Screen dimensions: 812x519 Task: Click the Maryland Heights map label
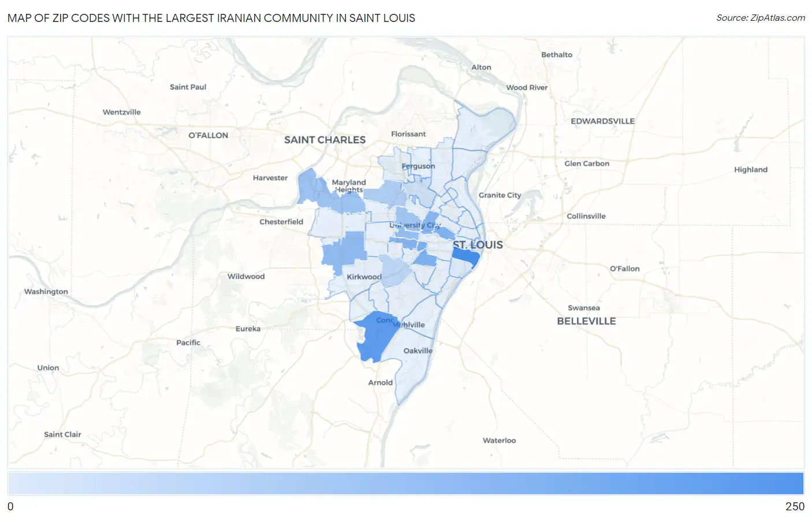point(349,186)
